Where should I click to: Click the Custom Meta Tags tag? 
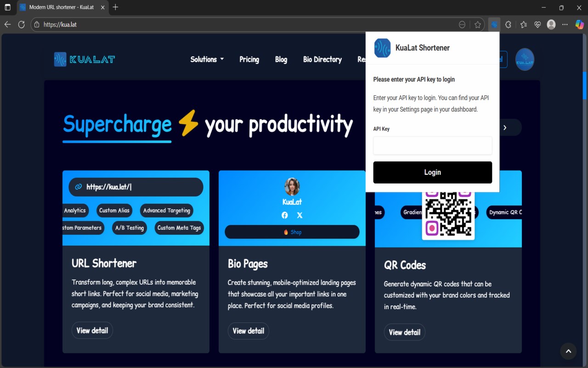coord(179,228)
